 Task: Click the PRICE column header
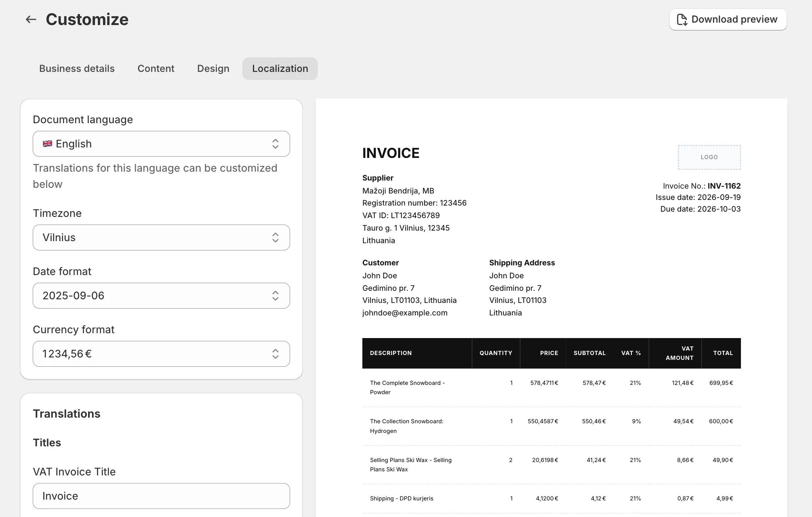pos(549,353)
